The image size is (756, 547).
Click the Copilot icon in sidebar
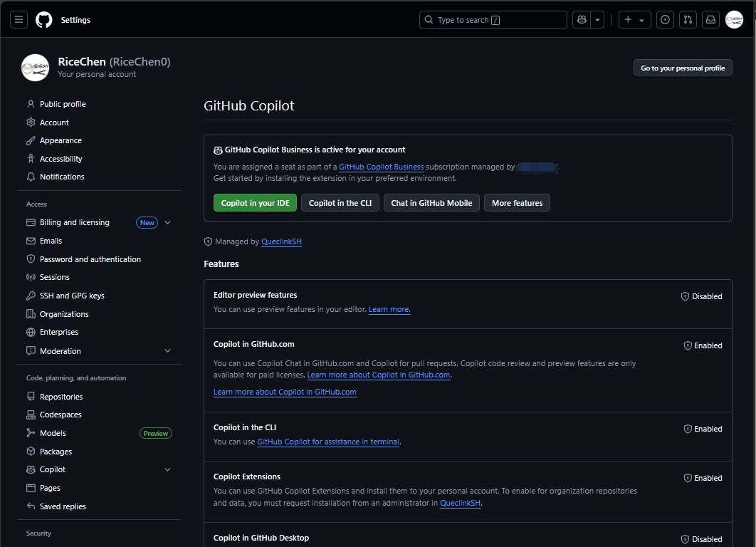tap(31, 469)
